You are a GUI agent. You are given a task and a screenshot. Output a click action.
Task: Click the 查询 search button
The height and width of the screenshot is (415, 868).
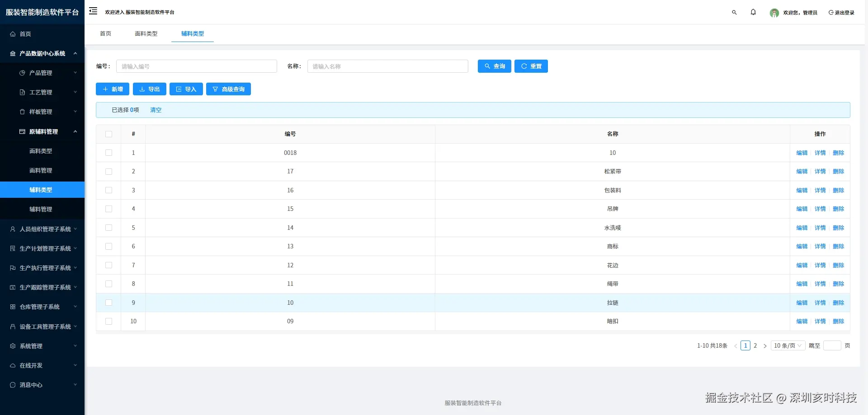coord(495,66)
